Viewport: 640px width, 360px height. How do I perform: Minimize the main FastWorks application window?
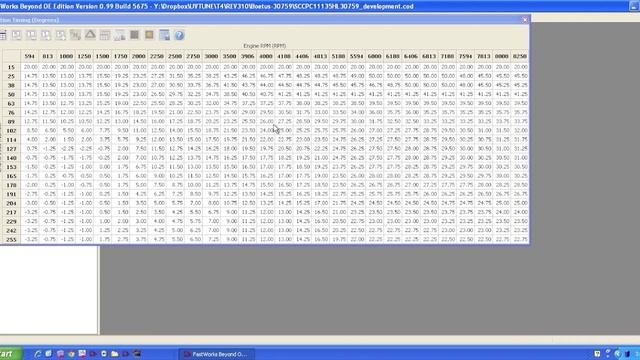click(x=634, y=6)
